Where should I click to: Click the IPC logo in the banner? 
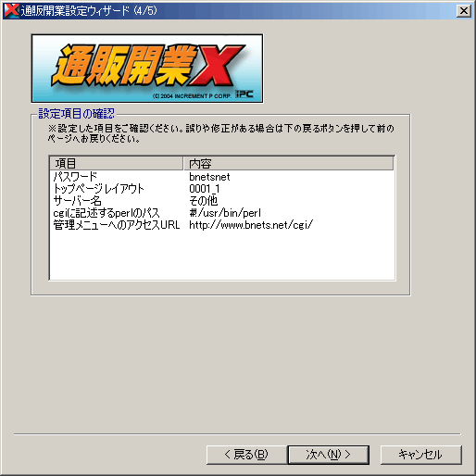(244, 94)
